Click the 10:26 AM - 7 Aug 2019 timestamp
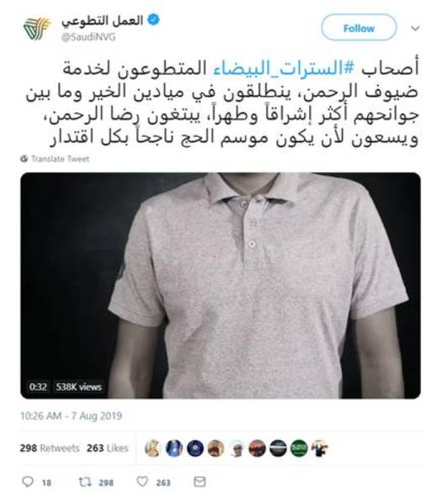This screenshot has height=504, width=441. [x=71, y=416]
